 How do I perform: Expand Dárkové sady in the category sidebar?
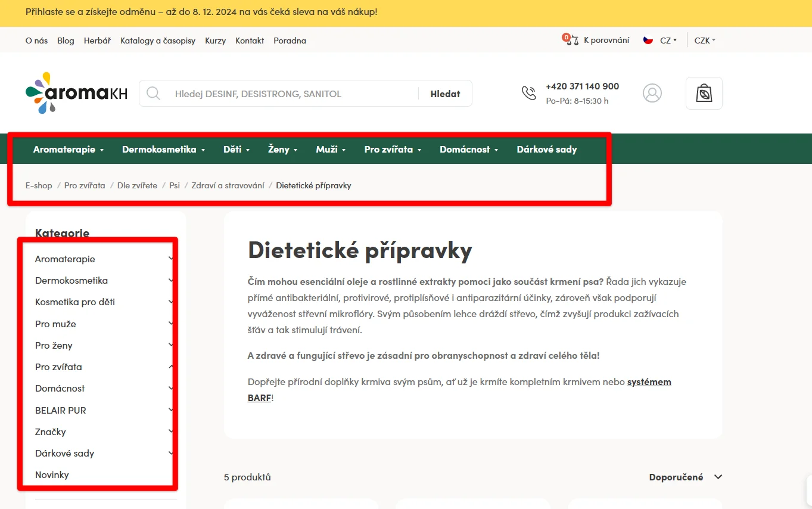171,453
